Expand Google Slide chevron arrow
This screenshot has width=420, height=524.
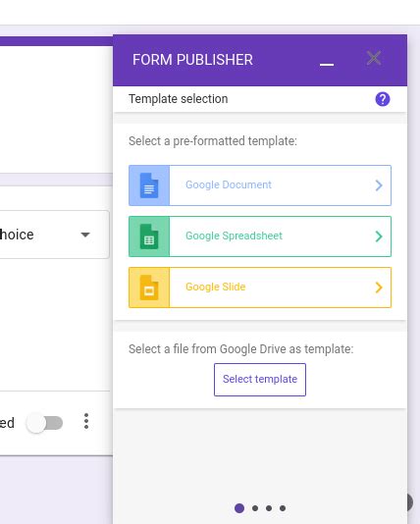point(379,288)
